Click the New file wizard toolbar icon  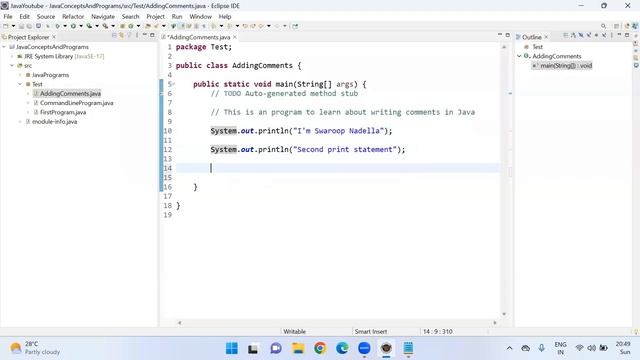tap(5, 26)
